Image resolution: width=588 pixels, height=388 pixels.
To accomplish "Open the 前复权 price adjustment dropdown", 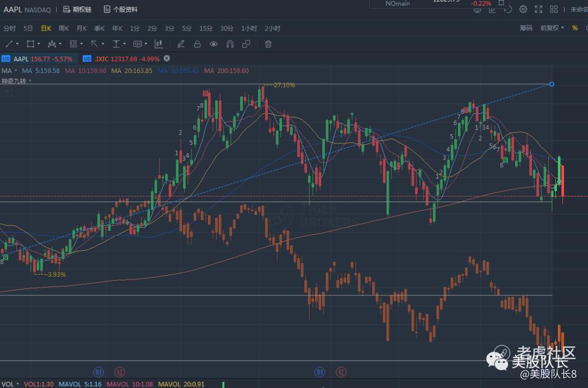I will [x=552, y=28].
